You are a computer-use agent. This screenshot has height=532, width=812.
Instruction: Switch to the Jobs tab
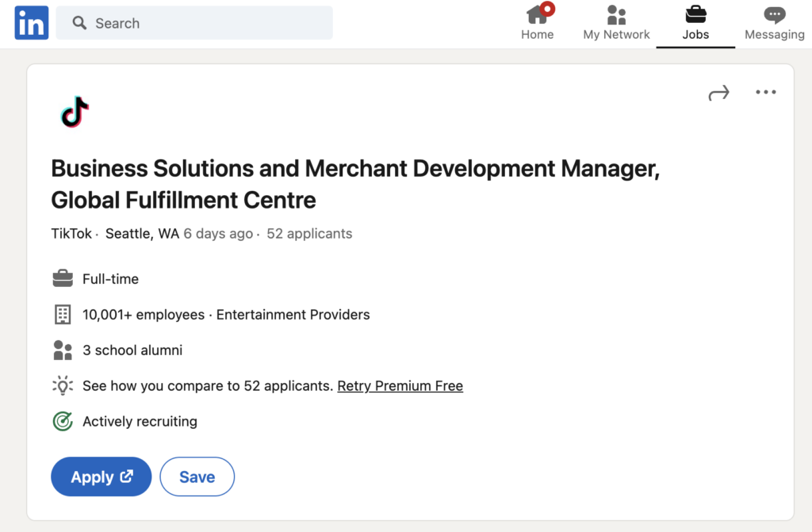click(x=695, y=23)
